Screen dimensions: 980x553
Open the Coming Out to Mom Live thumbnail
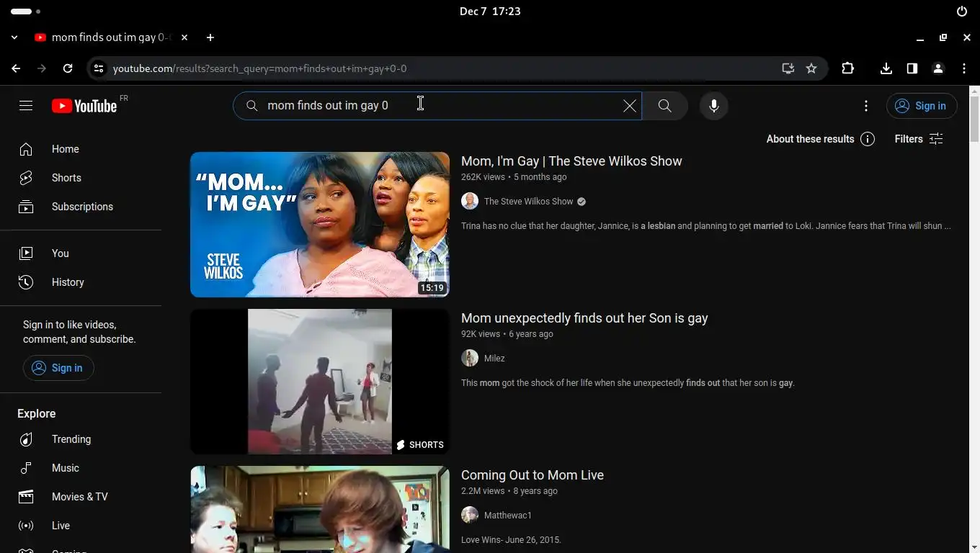tap(320, 509)
